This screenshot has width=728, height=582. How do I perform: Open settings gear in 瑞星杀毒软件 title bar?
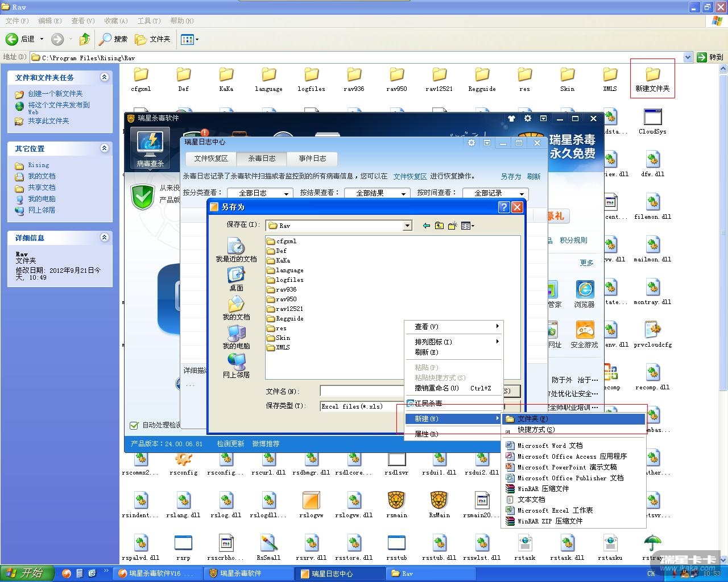pyautogui.click(x=527, y=118)
